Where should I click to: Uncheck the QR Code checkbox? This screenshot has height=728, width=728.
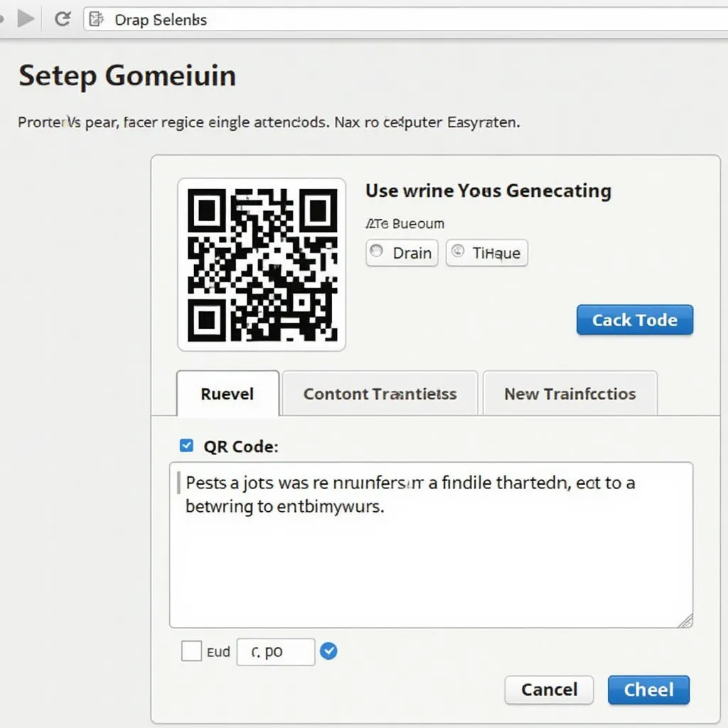point(187,446)
